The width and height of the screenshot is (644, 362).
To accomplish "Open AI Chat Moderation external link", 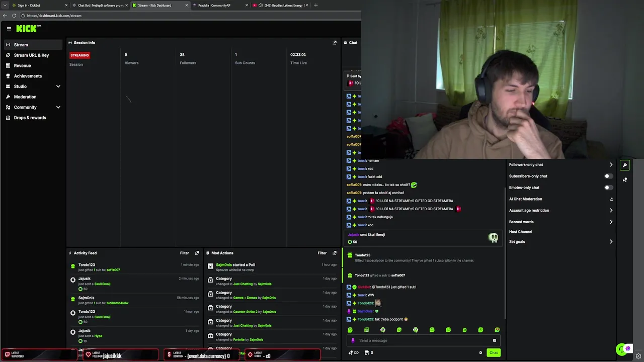I will click(x=611, y=199).
